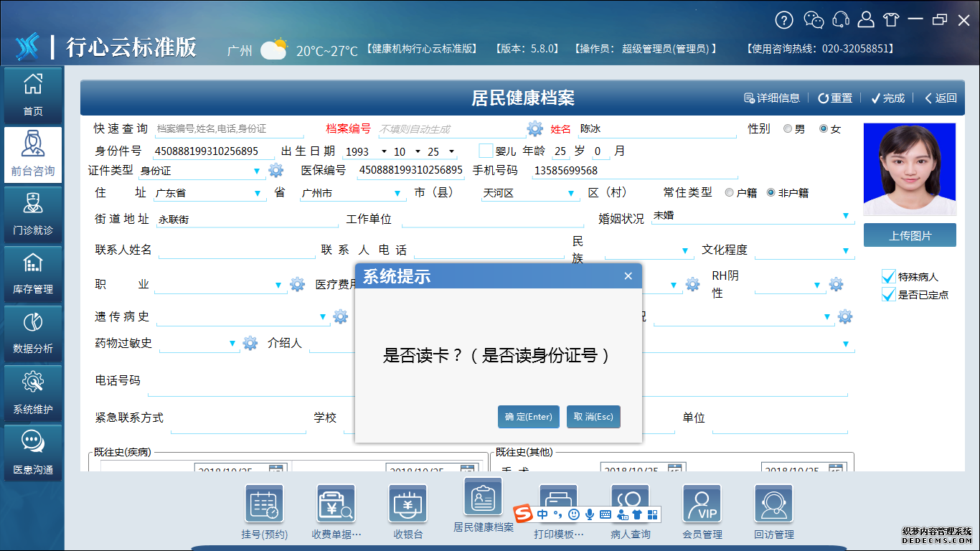This screenshot has width=980, height=551.
Task: Open 病人查询 in the bottom toolbar
Action: click(631, 512)
